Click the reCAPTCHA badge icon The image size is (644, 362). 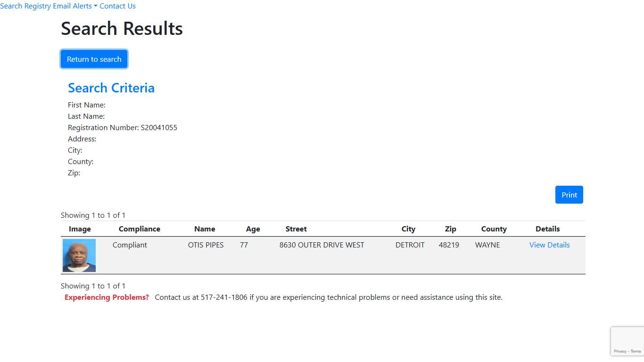(x=627, y=337)
